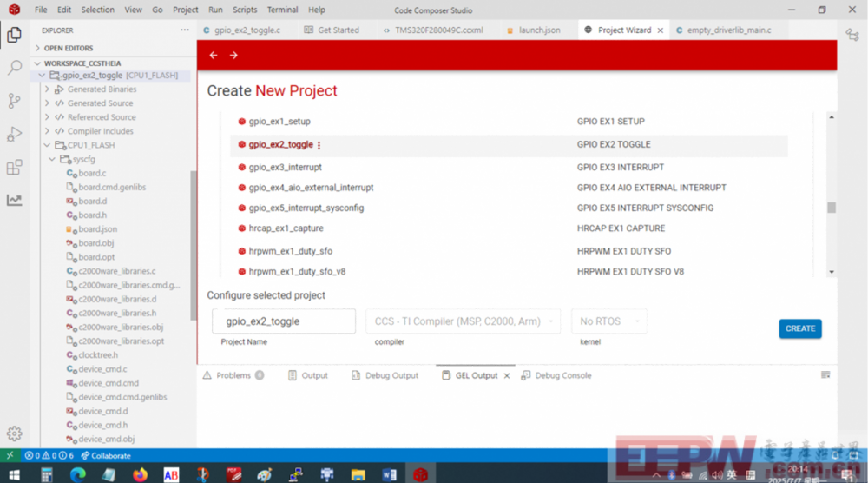Click the panel layout icon at right
Screen dimensions: 868x483
click(x=825, y=375)
